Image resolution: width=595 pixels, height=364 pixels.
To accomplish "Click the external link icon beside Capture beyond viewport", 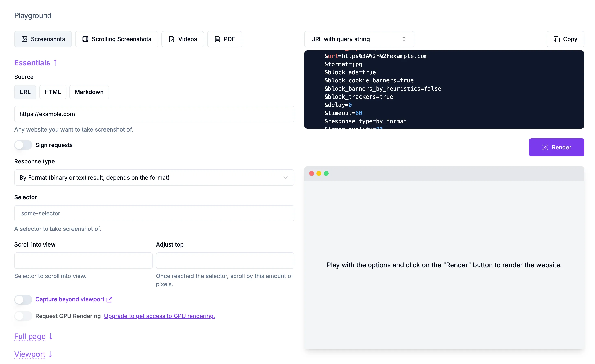I will 109,299.
